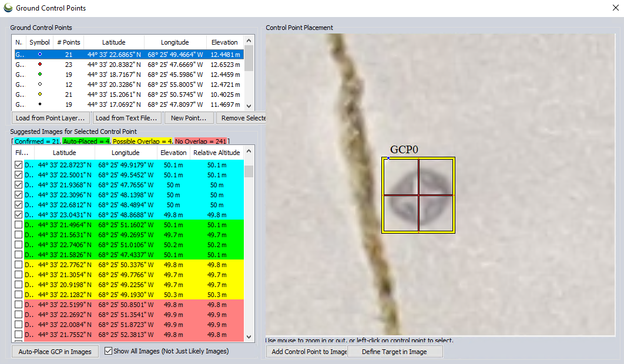Uncheck the image at latitude 44° 33' 22.3096" N
This screenshot has width=624, height=364.
coord(18,194)
